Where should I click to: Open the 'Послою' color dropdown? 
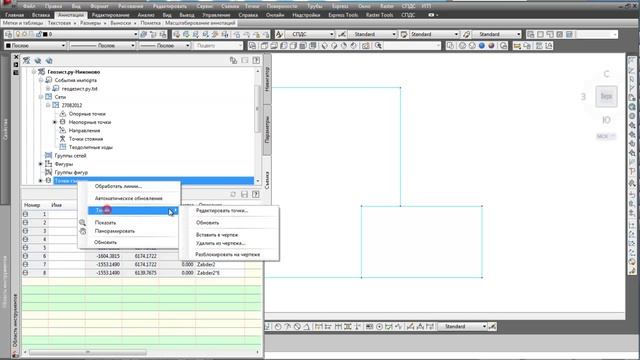click(63, 46)
